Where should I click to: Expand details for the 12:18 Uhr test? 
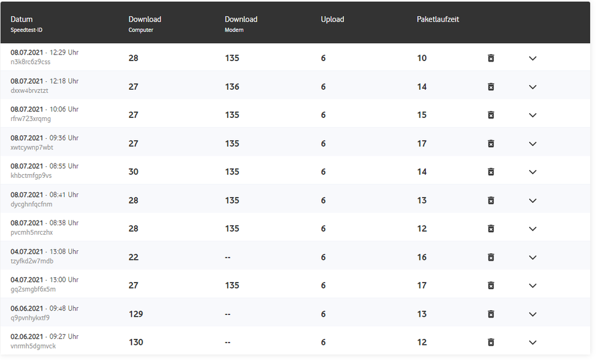(533, 87)
